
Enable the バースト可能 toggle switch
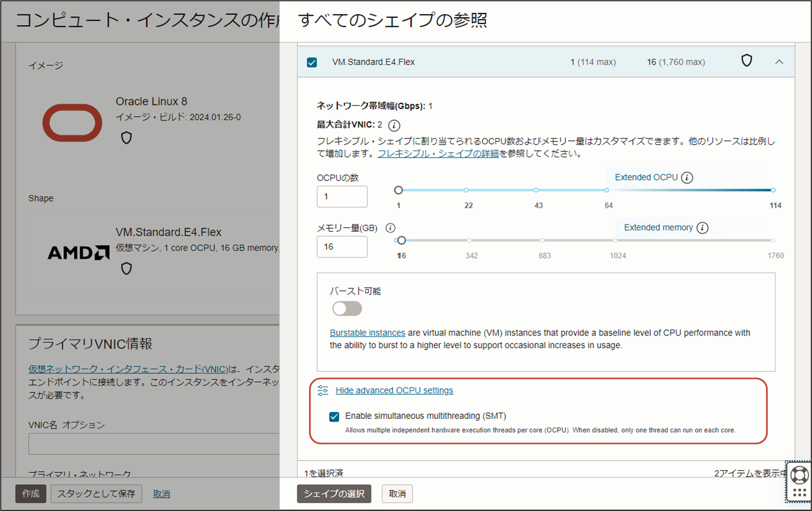coord(347,309)
